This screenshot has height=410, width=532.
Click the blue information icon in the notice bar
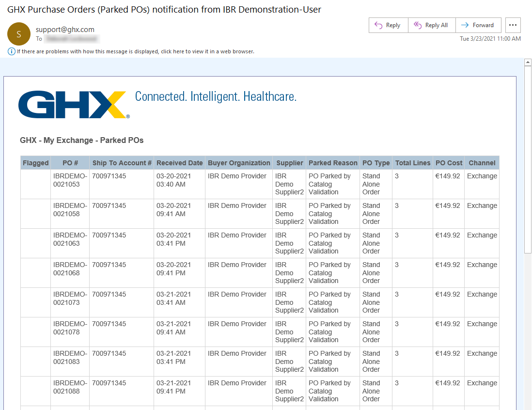[x=12, y=51]
